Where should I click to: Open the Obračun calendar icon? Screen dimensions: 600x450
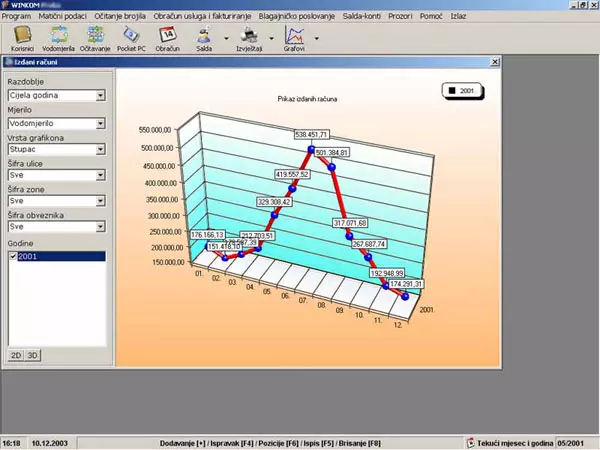[168, 37]
